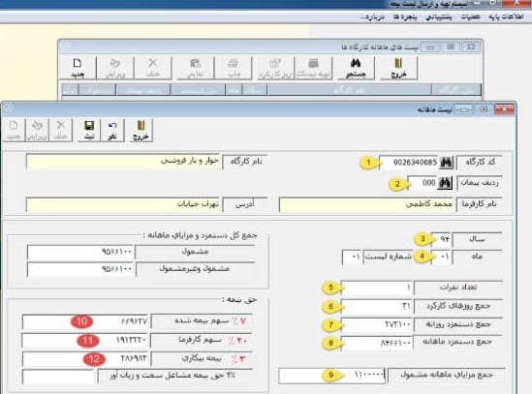Click the empty hard jobs insurance 4% field
The width and height of the screenshot is (532, 394).
(x=58, y=377)
